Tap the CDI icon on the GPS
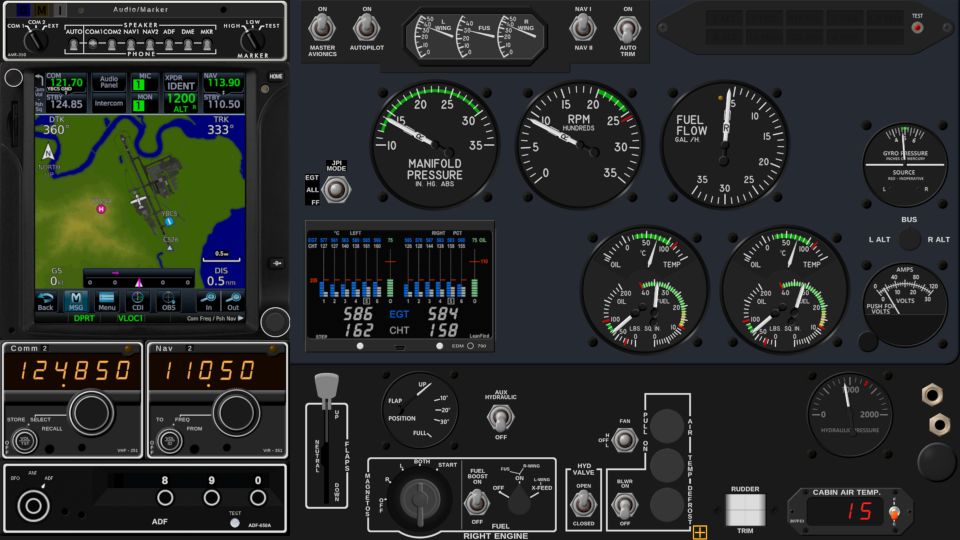The height and width of the screenshot is (540, 960). pos(138,302)
